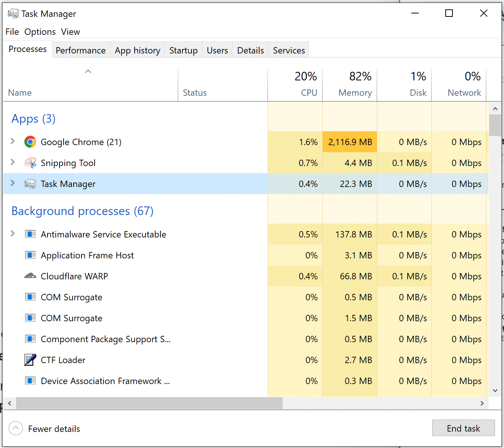The height and width of the screenshot is (448, 504).
Task: Click the Snipping Tool scissors icon
Action: pyautogui.click(x=30, y=163)
